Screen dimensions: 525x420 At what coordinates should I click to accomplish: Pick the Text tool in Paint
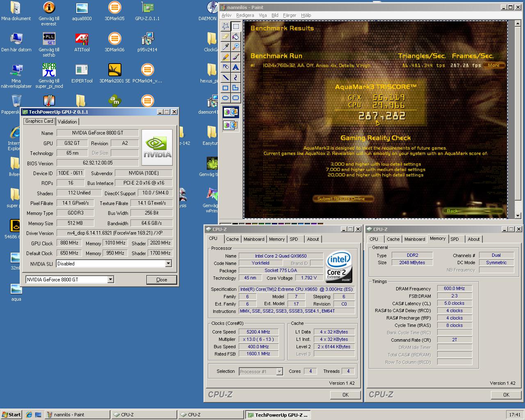(x=236, y=67)
